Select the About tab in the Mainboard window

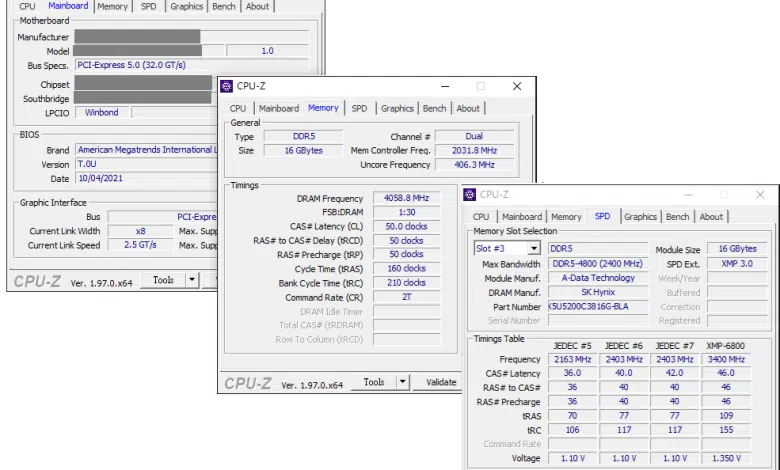click(257, 6)
